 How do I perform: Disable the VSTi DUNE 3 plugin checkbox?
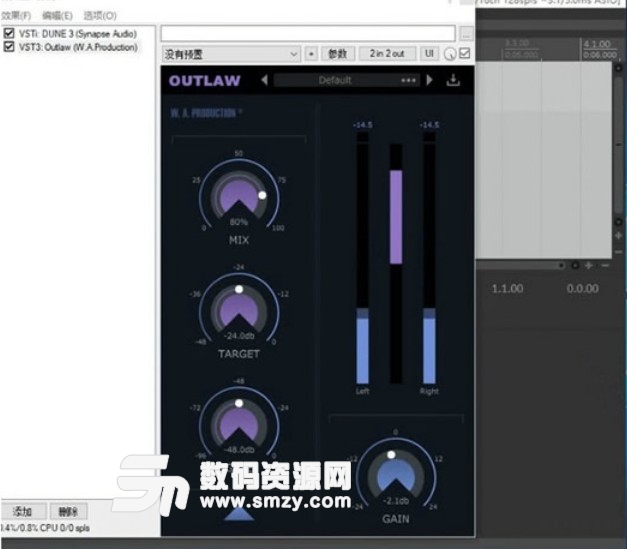coord(9,33)
